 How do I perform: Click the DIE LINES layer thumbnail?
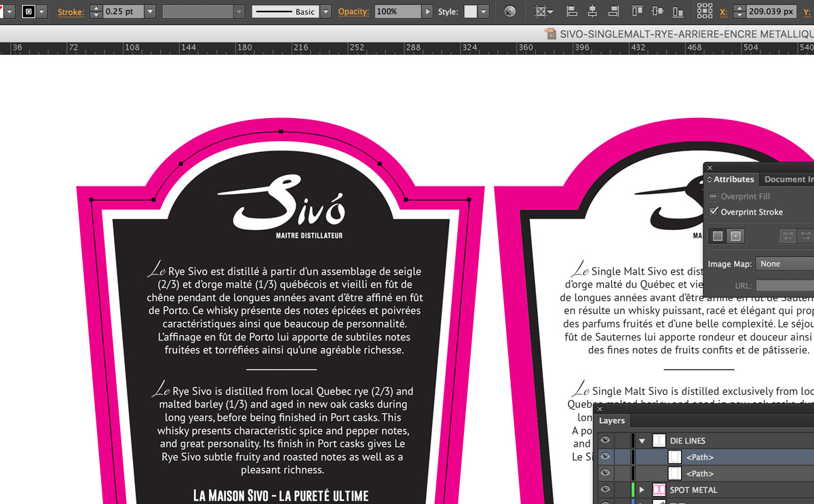tap(659, 441)
